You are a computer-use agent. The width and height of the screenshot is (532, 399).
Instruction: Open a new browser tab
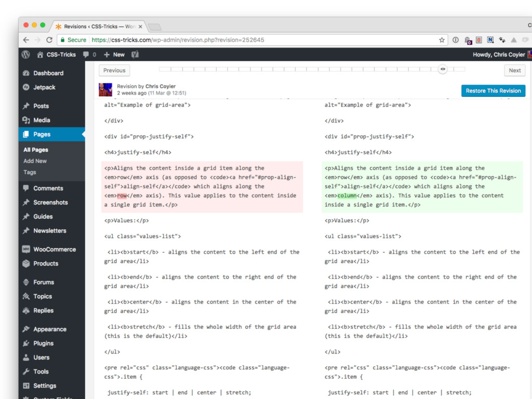coord(155,27)
